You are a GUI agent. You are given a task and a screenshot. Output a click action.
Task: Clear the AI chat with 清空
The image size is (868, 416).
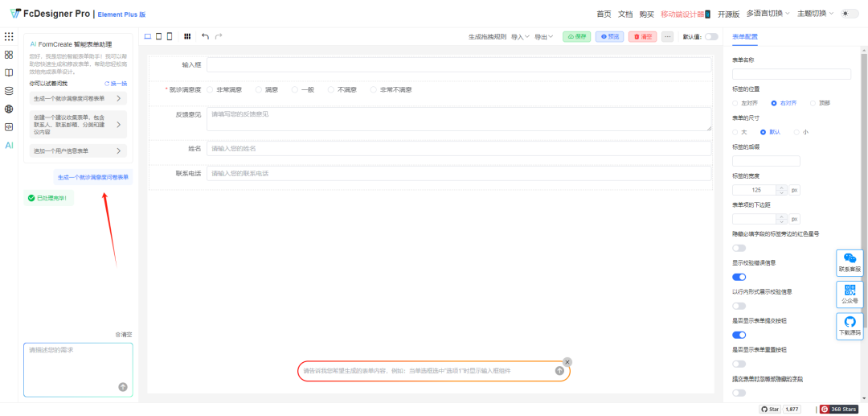[124, 335]
